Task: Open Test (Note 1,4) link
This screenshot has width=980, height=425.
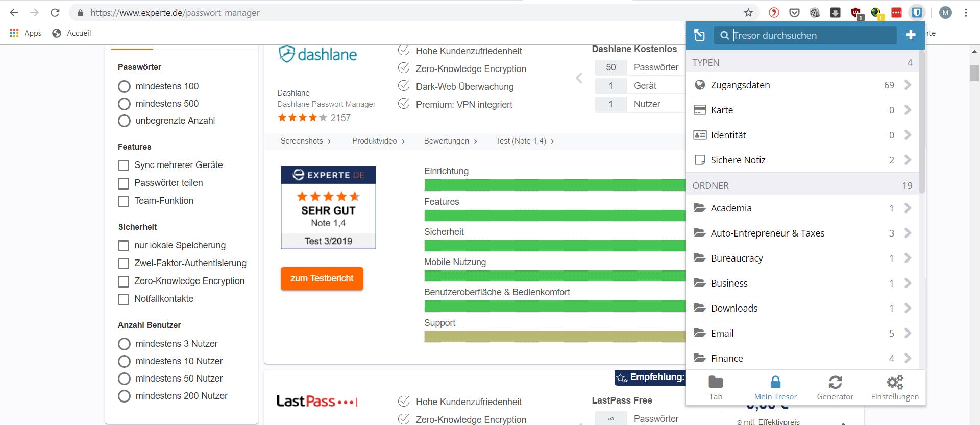Action: click(x=525, y=141)
